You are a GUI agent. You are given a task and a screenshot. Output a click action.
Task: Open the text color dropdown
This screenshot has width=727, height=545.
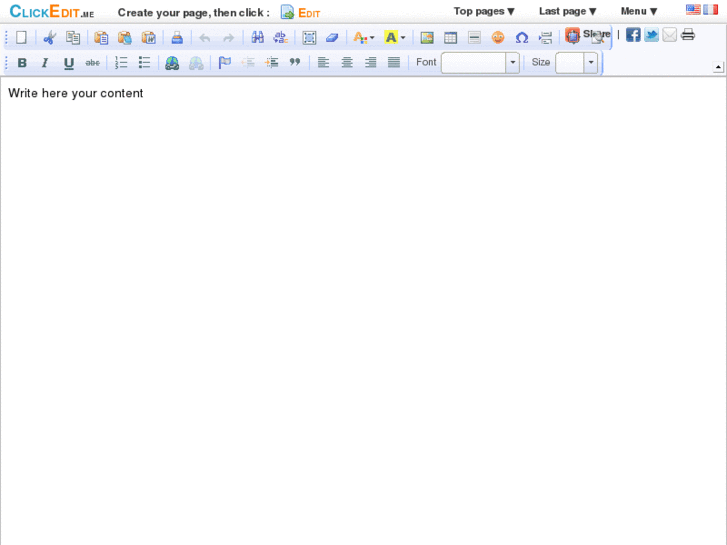tap(364, 38)
